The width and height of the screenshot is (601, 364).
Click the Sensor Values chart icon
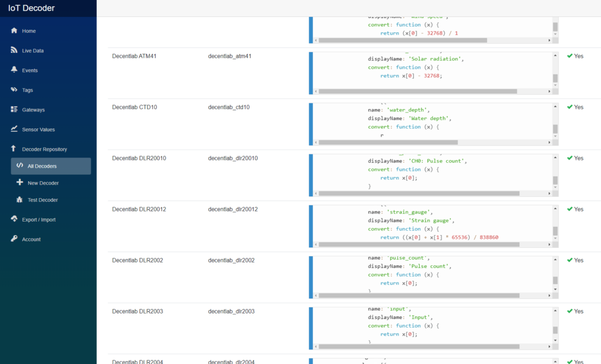coord(14,129)
